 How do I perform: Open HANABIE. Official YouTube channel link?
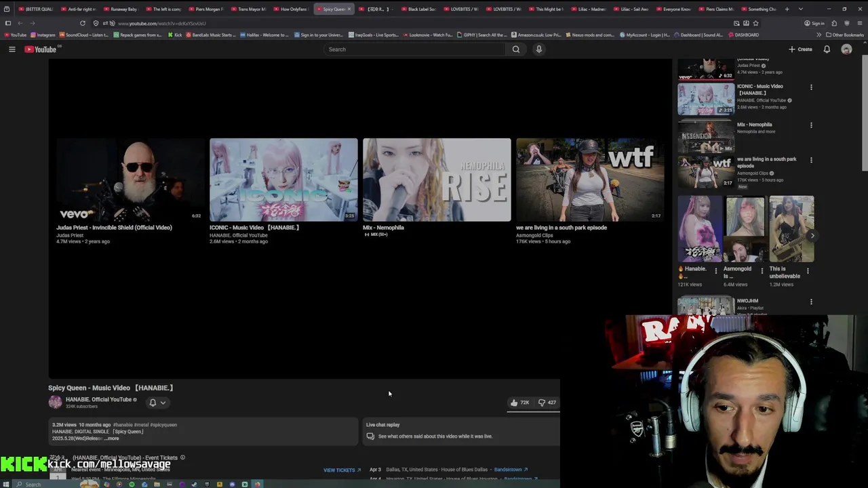point(98,400)
